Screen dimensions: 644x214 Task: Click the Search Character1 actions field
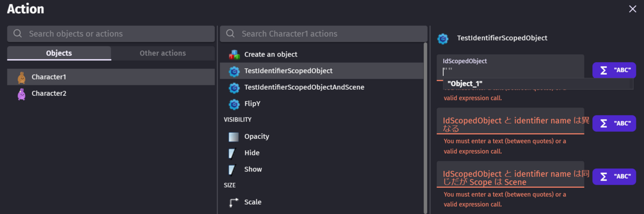point(324,33)
